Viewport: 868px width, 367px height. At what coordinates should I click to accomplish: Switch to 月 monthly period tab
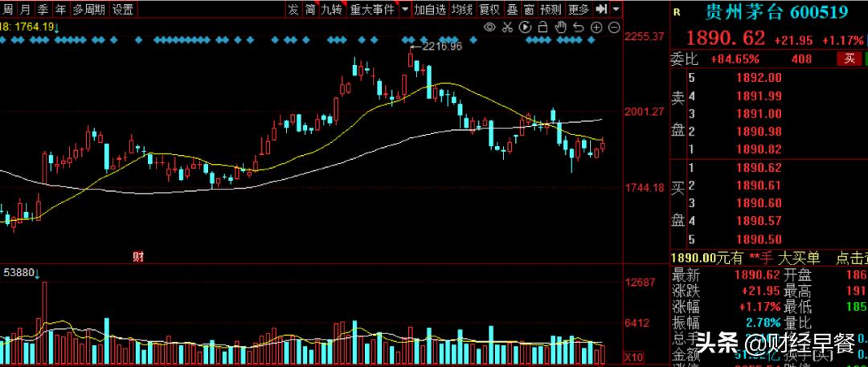click(x=24, y=10)
